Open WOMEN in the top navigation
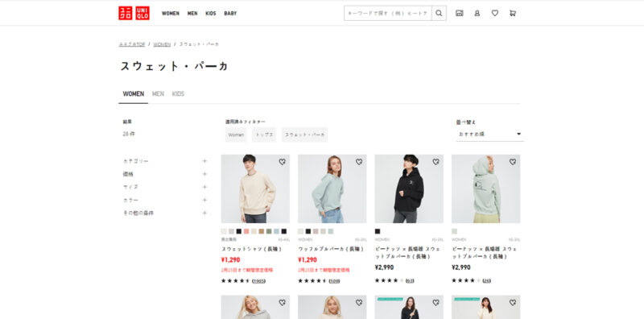The image size is (644, 319). [171, 13]
